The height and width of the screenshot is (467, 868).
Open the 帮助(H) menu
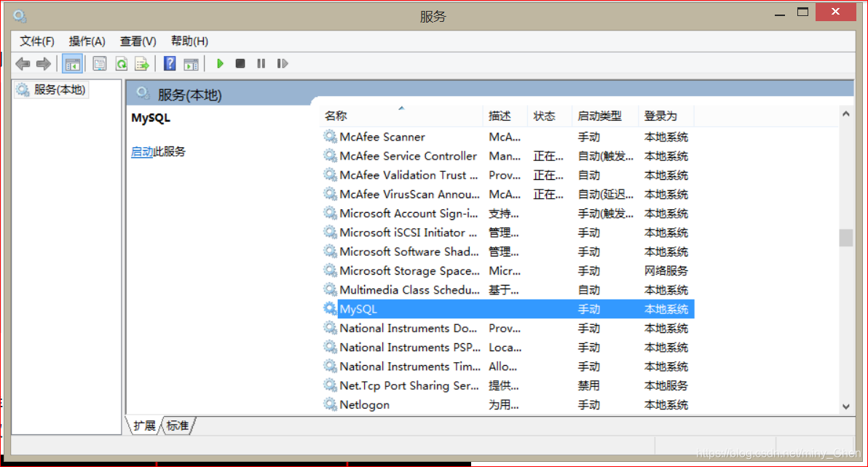189,41
